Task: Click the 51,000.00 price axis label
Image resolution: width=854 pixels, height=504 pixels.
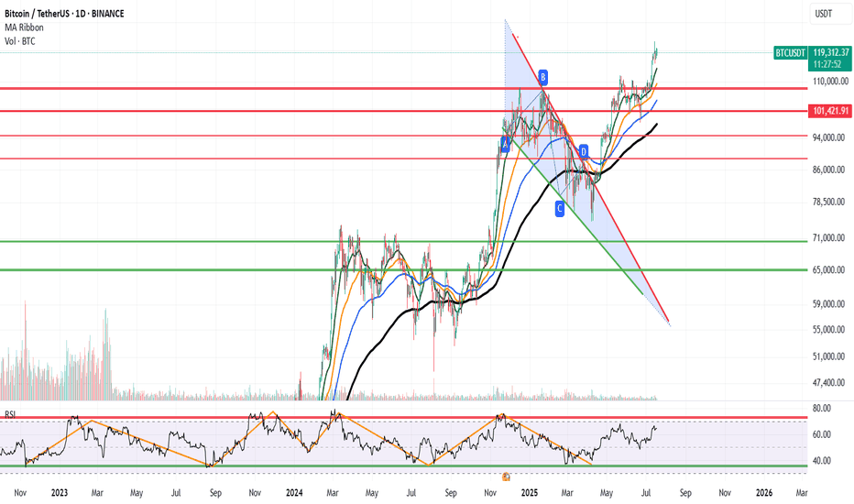Action: click(829, 356)
